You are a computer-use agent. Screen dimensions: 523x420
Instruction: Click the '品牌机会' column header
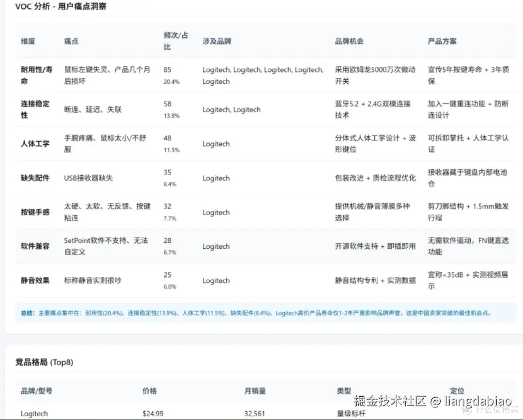tap(349, 41)
